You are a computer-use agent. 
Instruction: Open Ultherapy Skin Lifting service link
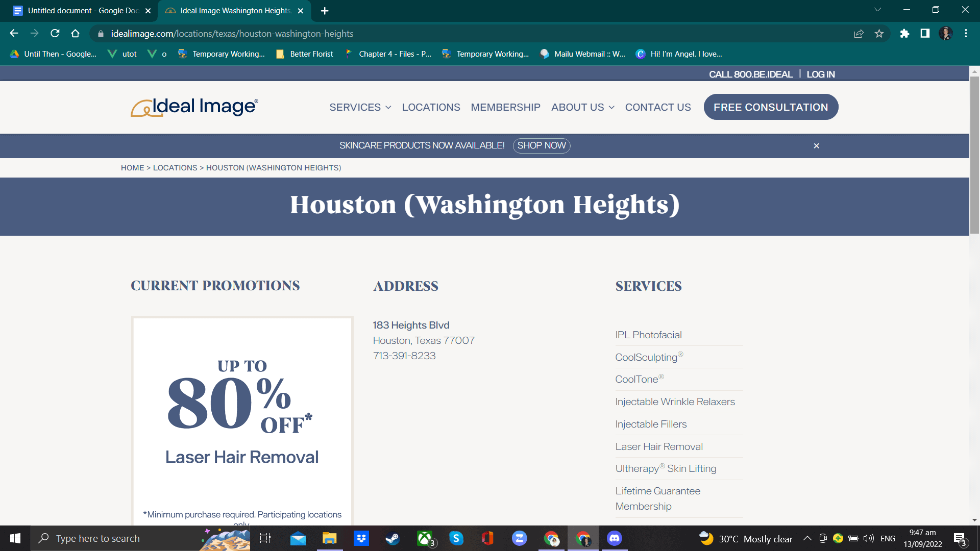(666, 468)
